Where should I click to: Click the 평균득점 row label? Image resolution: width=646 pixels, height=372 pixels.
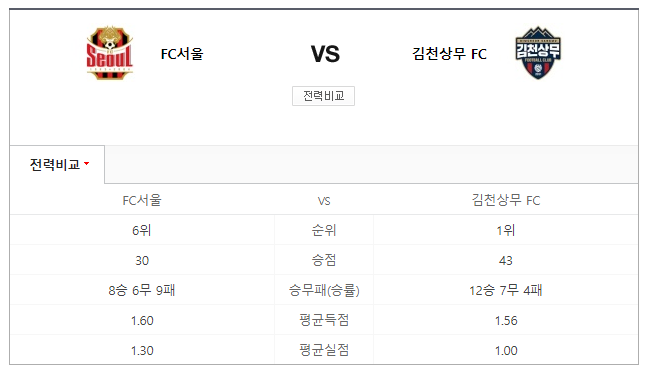(324, 320)
